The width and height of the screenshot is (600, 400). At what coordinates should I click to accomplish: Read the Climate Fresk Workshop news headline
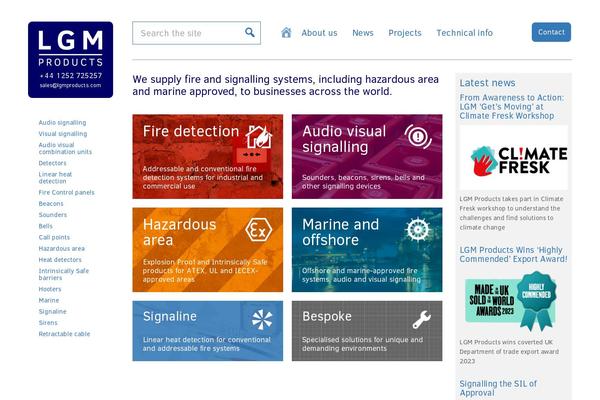tap(512, 106)
